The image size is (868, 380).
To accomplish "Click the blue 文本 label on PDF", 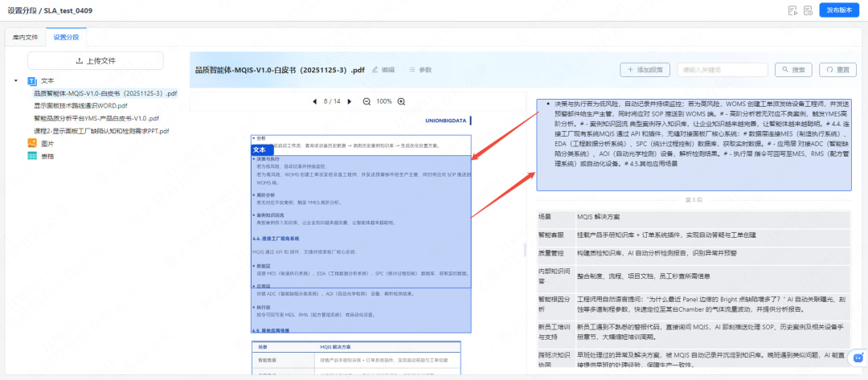I will coord(262,150).
